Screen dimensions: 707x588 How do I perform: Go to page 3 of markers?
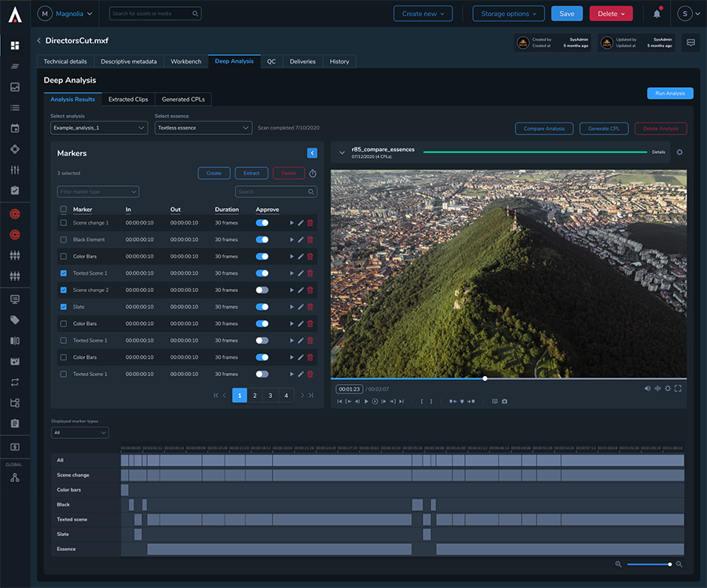pos(270,396)
